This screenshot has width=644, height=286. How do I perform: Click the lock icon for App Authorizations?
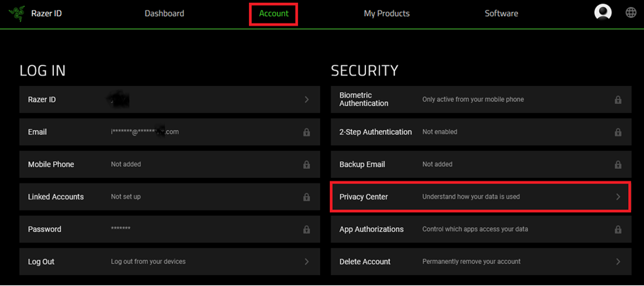[618, 229]
